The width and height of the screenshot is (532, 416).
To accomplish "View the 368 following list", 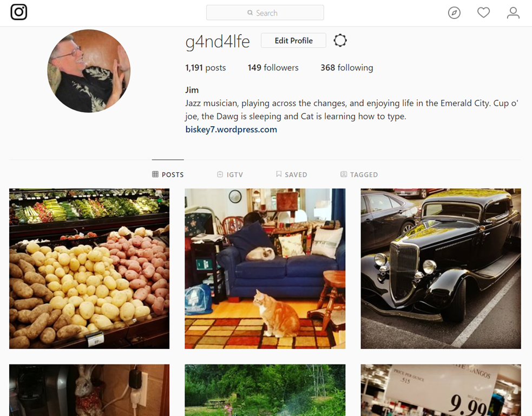I will (347, 68).
